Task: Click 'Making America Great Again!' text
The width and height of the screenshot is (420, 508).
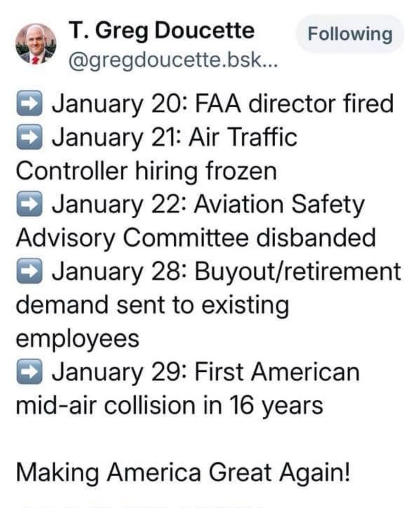Action: tap(183, 473)
